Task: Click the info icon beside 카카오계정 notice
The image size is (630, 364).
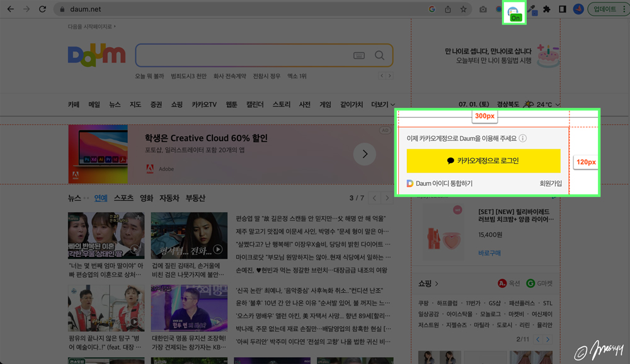Action: (522, 138)
